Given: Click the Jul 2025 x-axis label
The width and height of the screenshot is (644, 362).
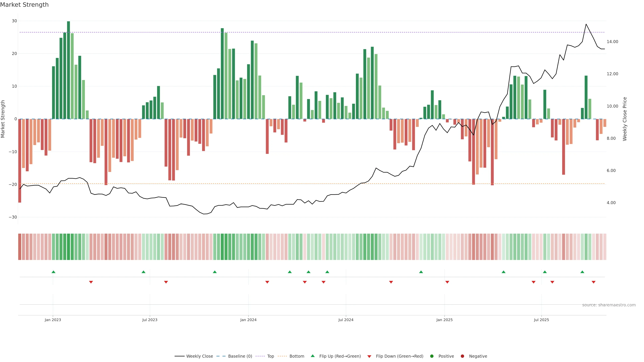Looking at the screenshot, I should coord(541,320).
